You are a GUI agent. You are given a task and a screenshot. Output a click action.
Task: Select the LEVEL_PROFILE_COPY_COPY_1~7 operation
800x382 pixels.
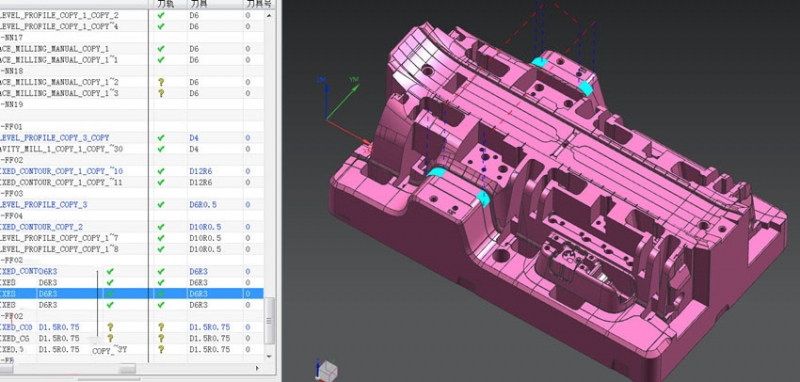[59, 238]
